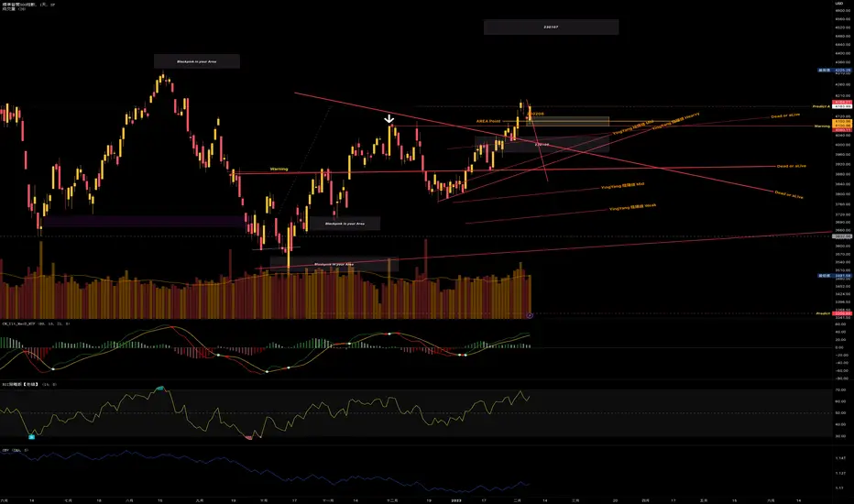
Task: Click the cyan oversold marker on RSI line
Action: tap(31, 436)
